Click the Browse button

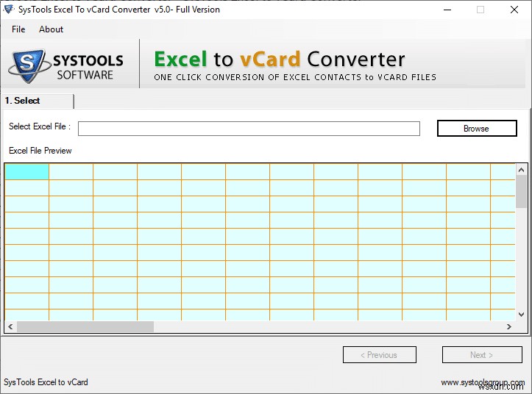click(477, 129)
